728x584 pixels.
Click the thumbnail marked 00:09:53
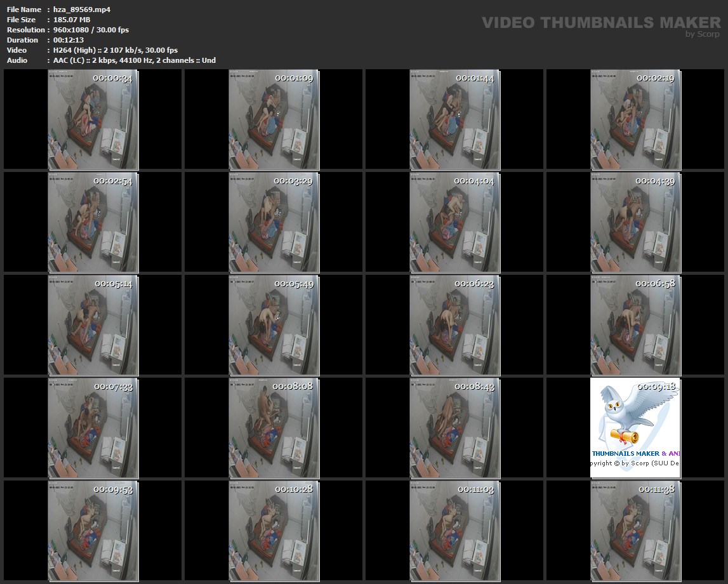pos(93,531)
